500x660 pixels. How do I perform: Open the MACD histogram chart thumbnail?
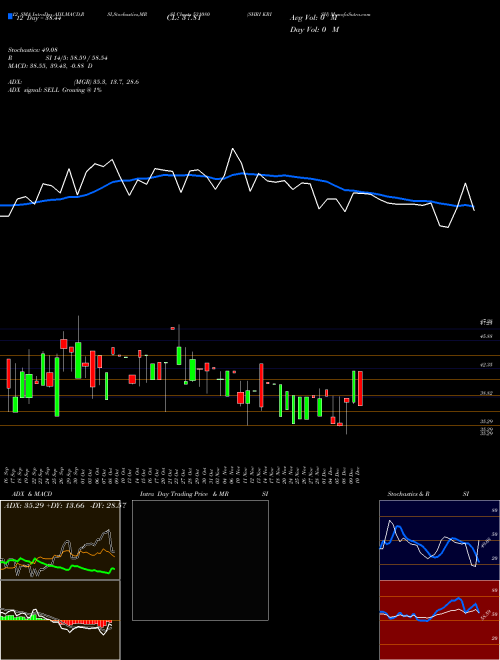point(60,620)
